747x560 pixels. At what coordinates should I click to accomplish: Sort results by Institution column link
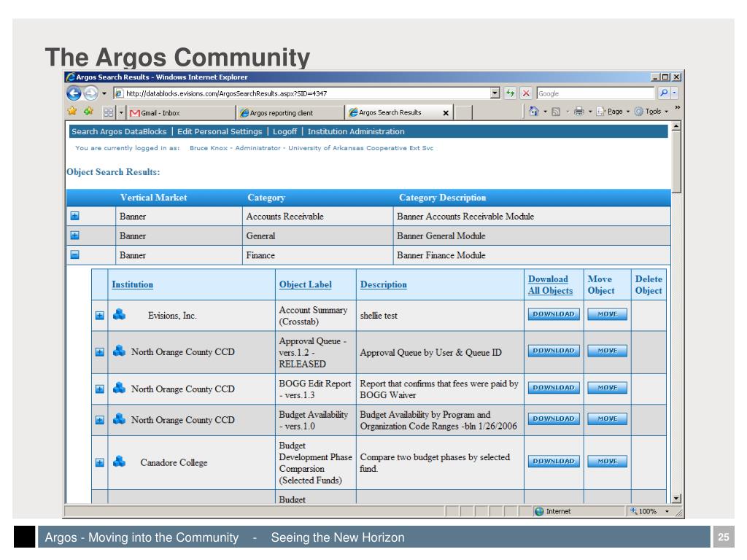point(133,284)
